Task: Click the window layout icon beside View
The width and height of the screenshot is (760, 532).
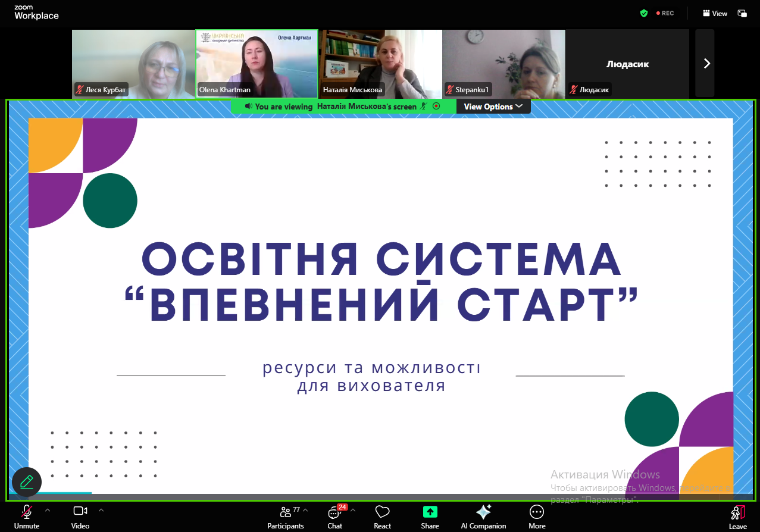Action: click(x=742, y=13)
